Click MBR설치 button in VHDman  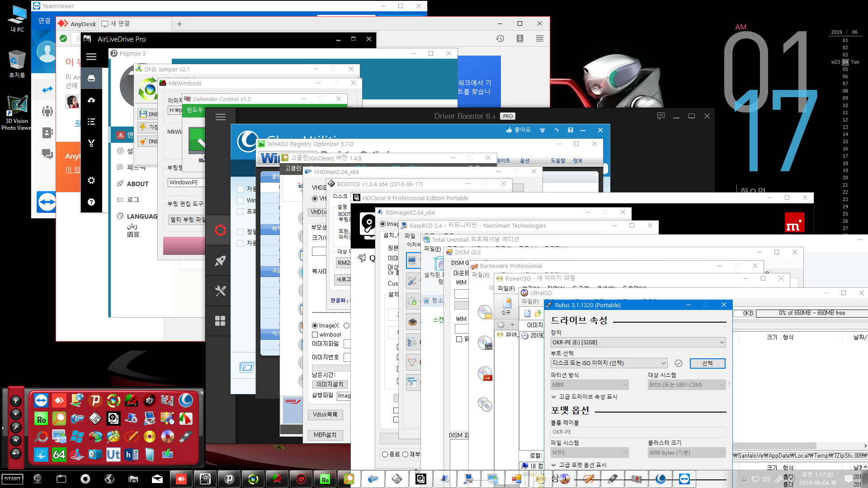click(325, 435)
